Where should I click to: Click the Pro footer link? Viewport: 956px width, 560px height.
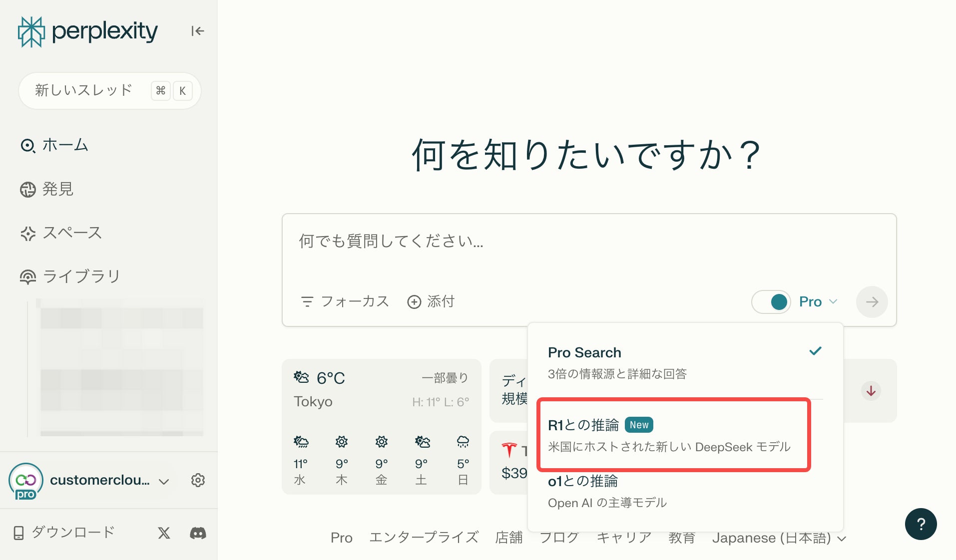pos(342,538)
